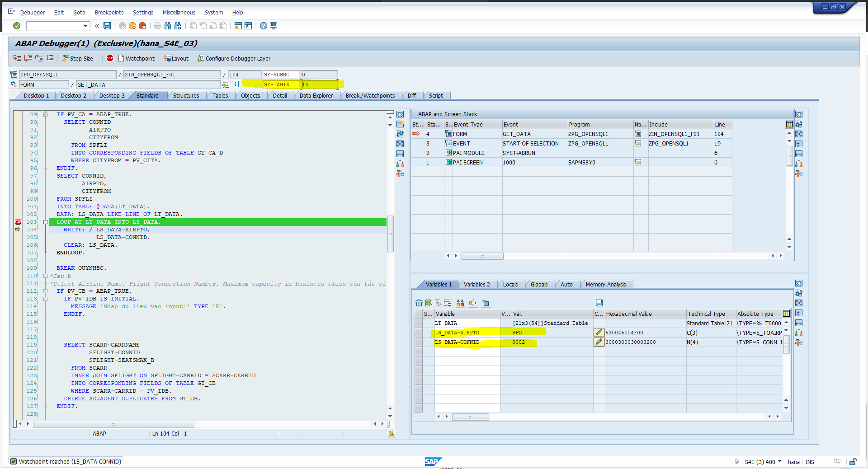The image size is (868, 469).
Task: Select the Step Over debugger icon
Action: click(28, 58)
